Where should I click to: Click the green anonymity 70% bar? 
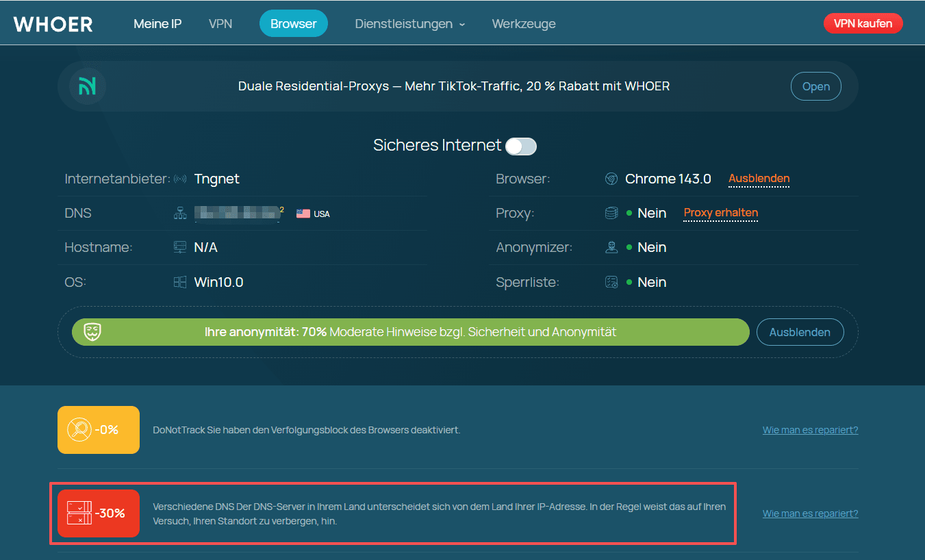click(x=410, y=332)
